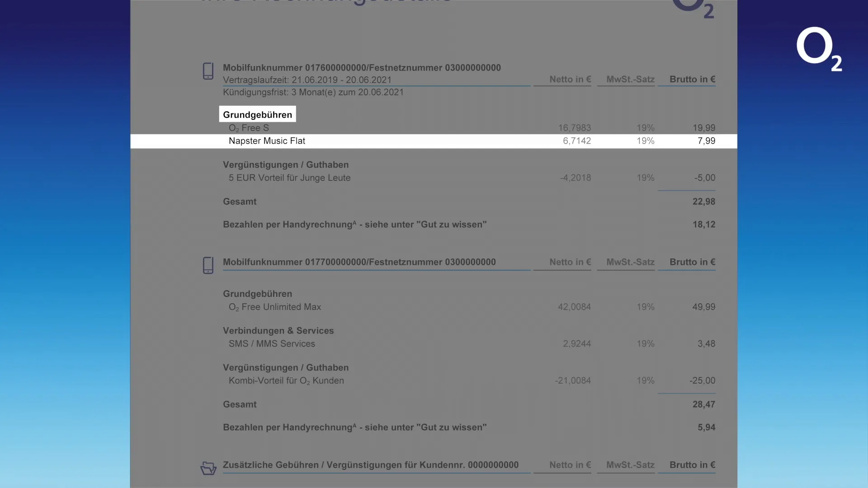Viewport: 868px width, 488px height.
Task: Click the Gesamt total 22,98
Action: (x=704, y=202)
